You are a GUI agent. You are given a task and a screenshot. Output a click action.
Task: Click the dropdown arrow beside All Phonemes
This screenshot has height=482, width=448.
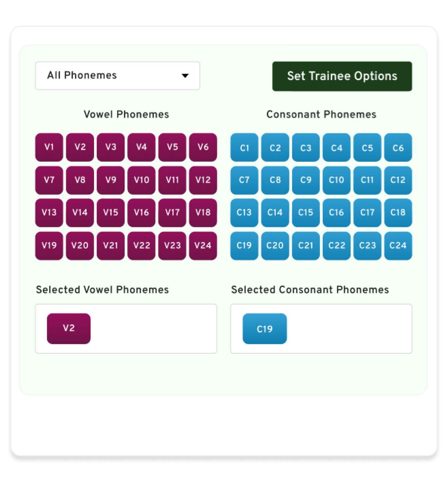(185, 76)
